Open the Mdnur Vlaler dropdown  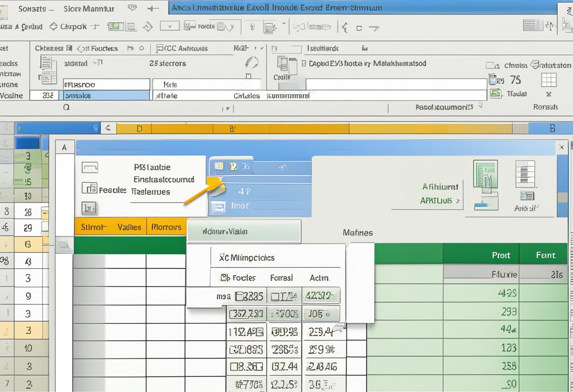pyautogui.click(x=244, y=231)
